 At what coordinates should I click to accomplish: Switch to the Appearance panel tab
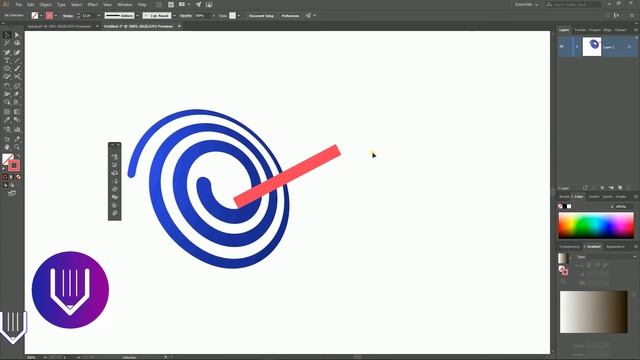(615, 247)
